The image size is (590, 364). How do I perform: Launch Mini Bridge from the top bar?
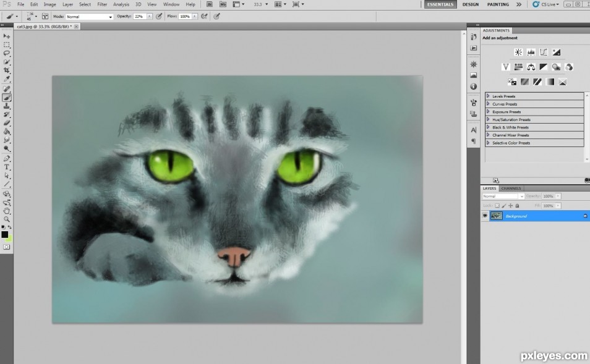pyautogui.click(x=223, y=4)
